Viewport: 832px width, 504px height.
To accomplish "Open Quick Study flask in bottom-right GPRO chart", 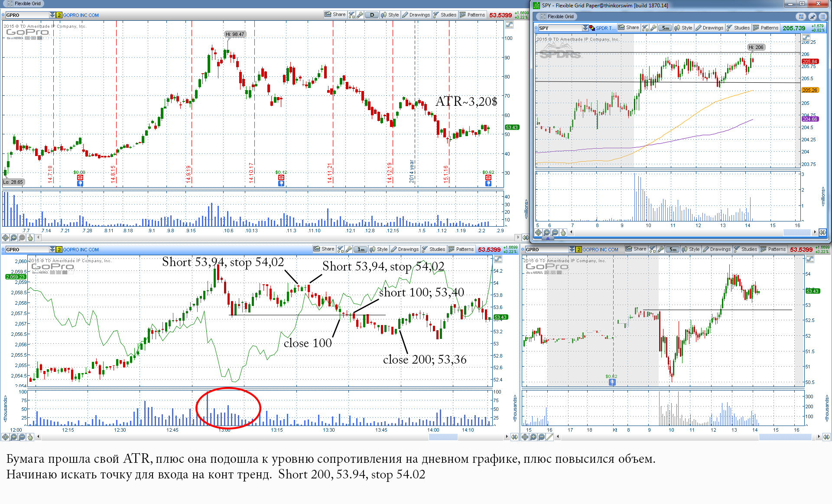I will pyautogui.click(x=653, y=249).
